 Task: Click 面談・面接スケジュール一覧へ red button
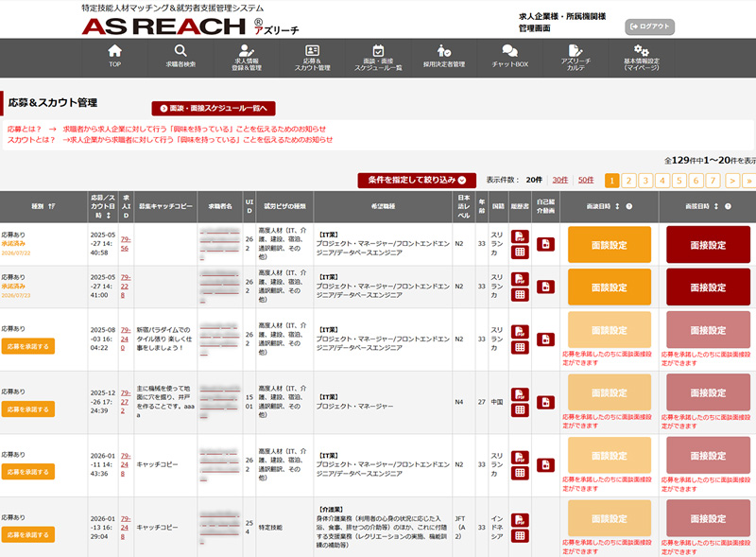point(214,109)
